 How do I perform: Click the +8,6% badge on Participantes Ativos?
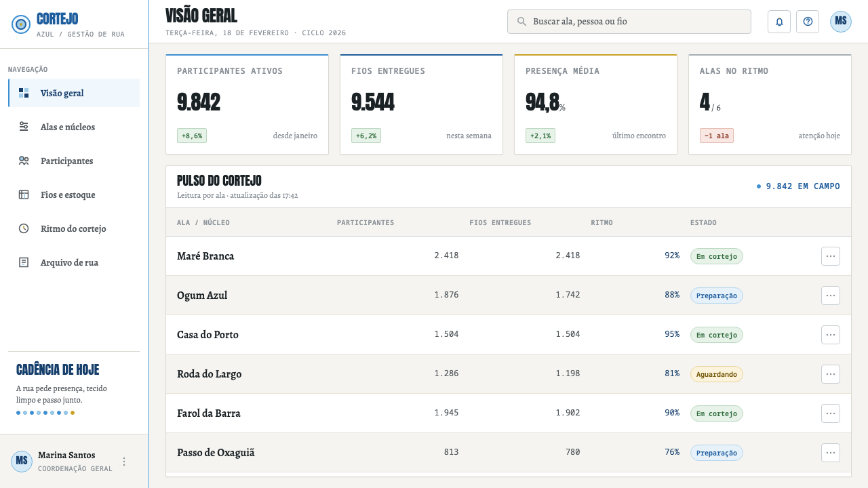point(192,136)
